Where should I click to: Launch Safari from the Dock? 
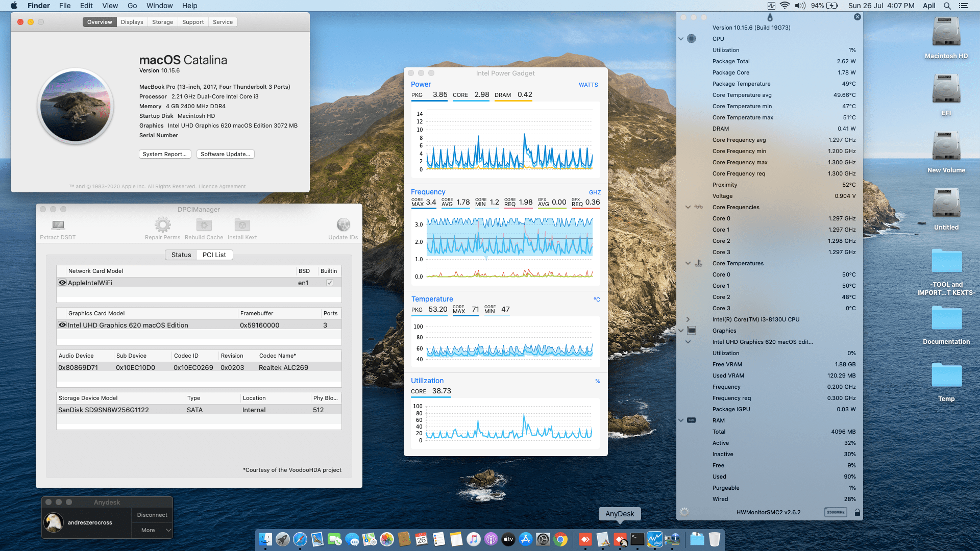(300, 539)
